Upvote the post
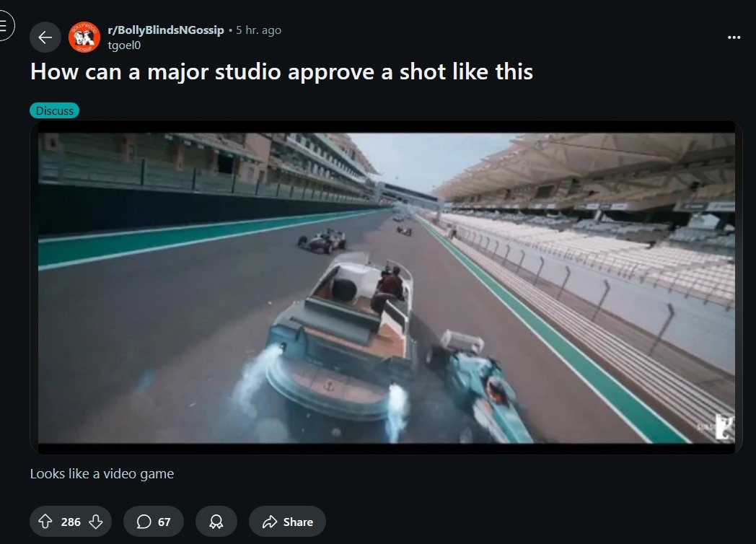 45,522
